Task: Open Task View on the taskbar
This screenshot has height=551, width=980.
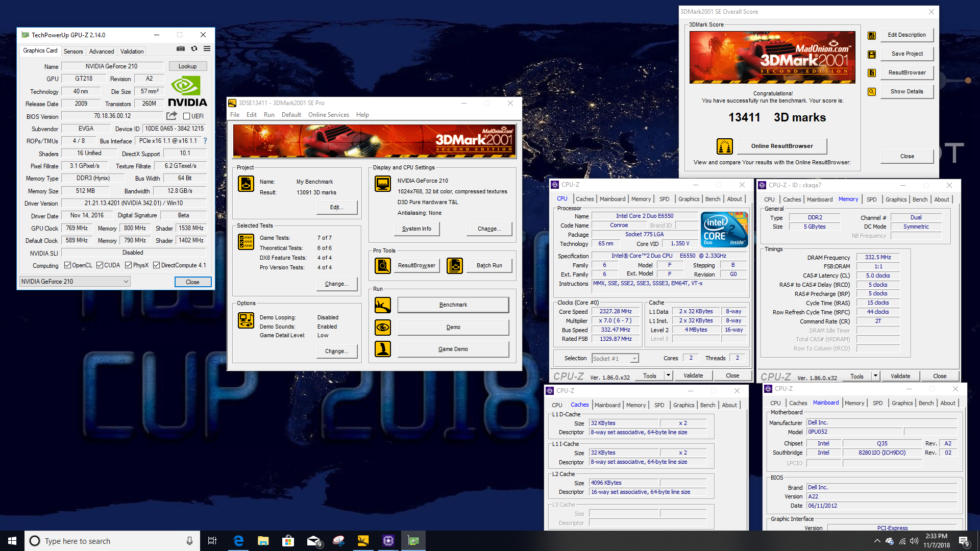Action: [212, 541]
